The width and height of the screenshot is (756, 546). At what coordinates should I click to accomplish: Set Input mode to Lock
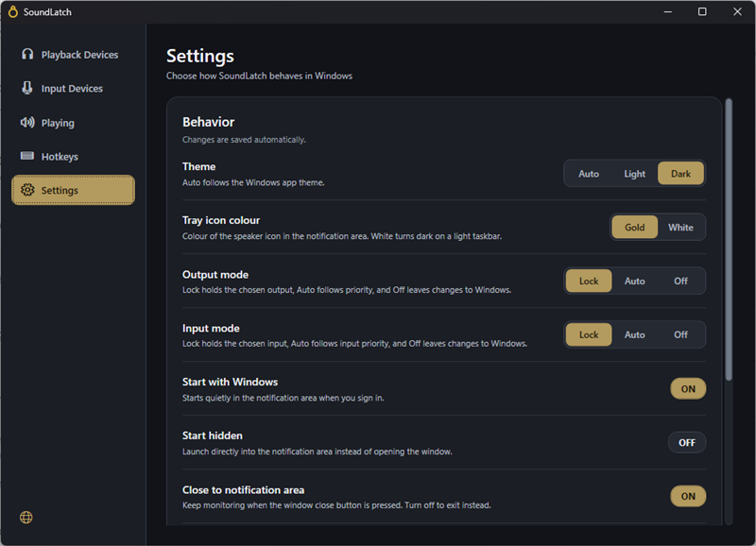[x=588, y=334]
